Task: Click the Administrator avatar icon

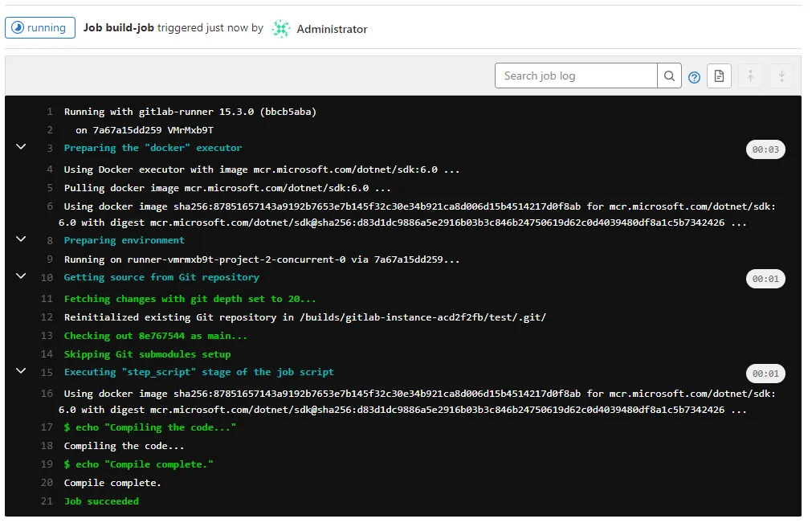Action: pos(280,28)
